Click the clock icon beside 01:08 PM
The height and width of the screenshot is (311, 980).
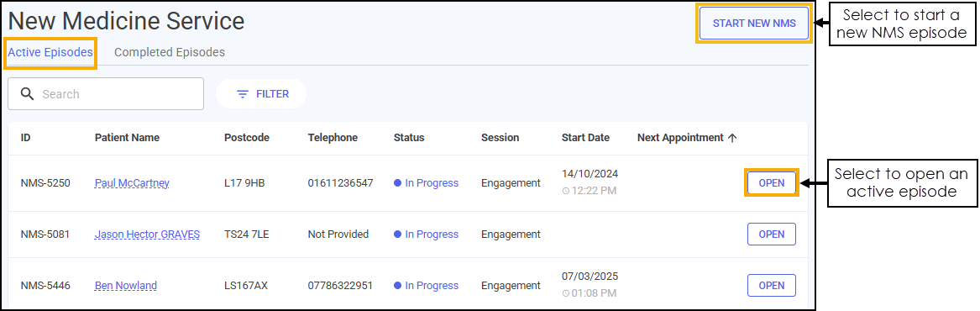pyautogui.click(x=566, y=293)
